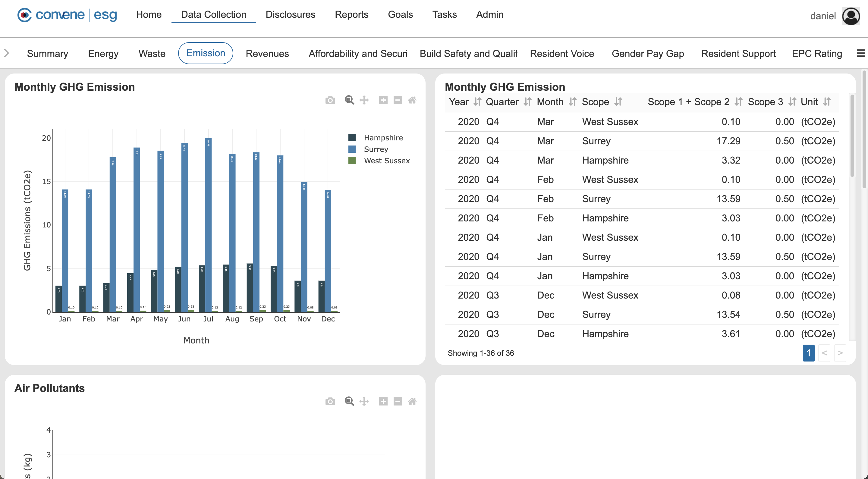Click page 1 pagination button

click(x=808, y=353)
